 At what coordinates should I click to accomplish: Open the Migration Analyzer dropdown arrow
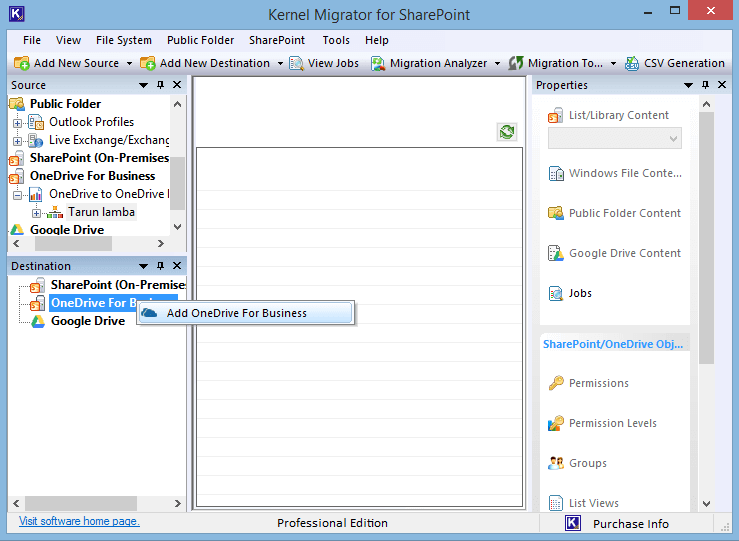click(497, 64)
